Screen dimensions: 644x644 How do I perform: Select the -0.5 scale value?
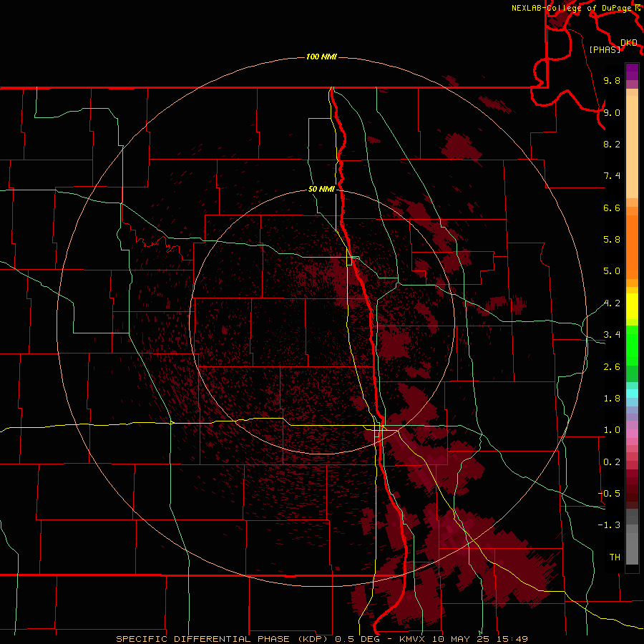pos(609,494)
